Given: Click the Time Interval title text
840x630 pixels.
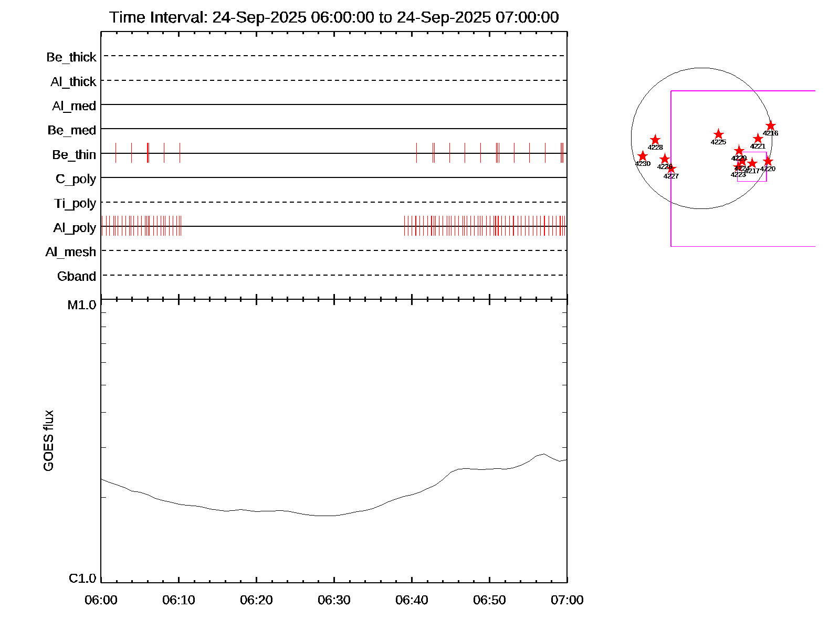Looking at the screenshot, I should pos(334,17).
